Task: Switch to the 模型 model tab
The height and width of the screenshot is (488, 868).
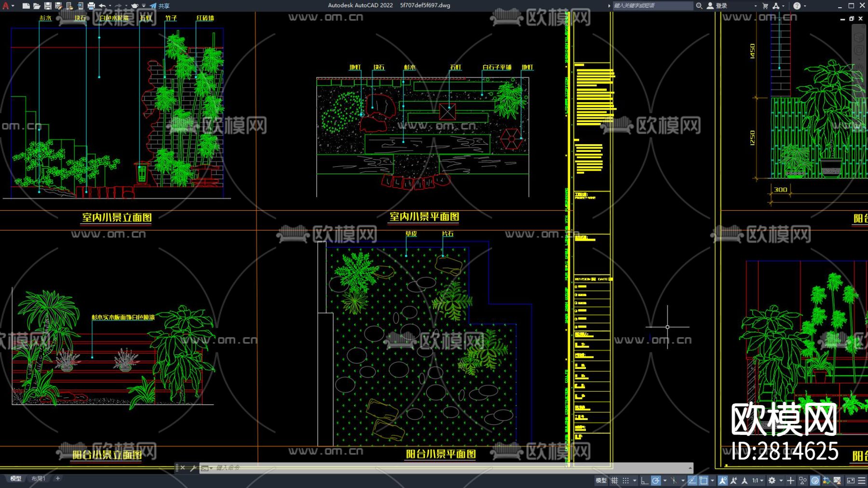Action: click(16, 479)
